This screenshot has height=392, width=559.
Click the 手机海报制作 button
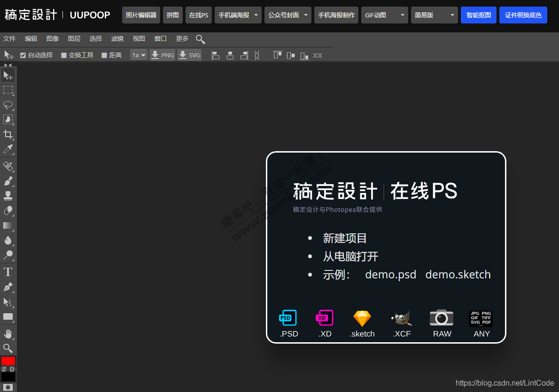(336, 15)
